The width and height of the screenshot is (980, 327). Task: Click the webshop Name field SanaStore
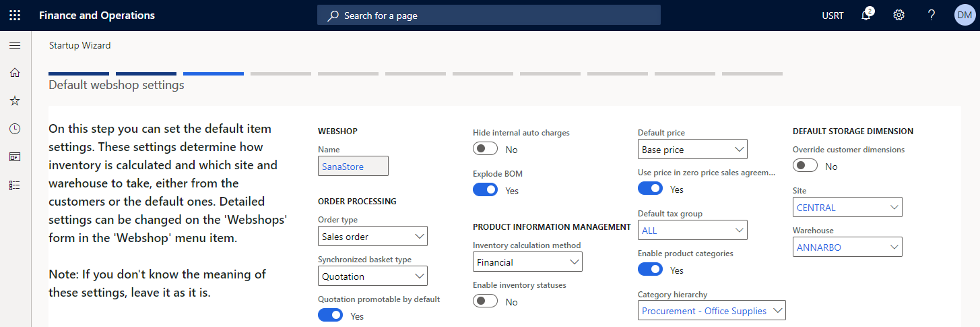353,166
